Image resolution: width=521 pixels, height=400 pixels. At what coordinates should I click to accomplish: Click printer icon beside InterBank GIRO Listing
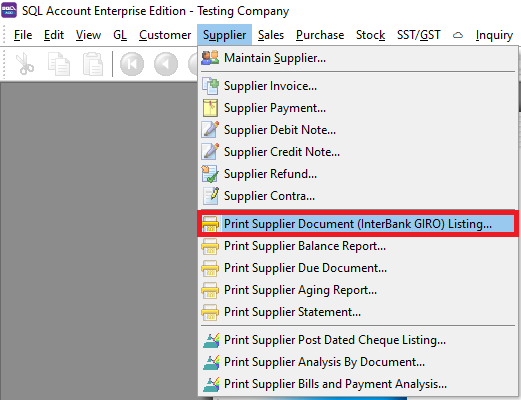210,224
